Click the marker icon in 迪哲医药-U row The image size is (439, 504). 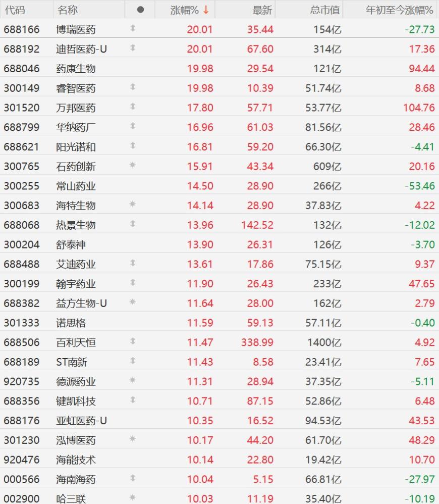(133, 48)
